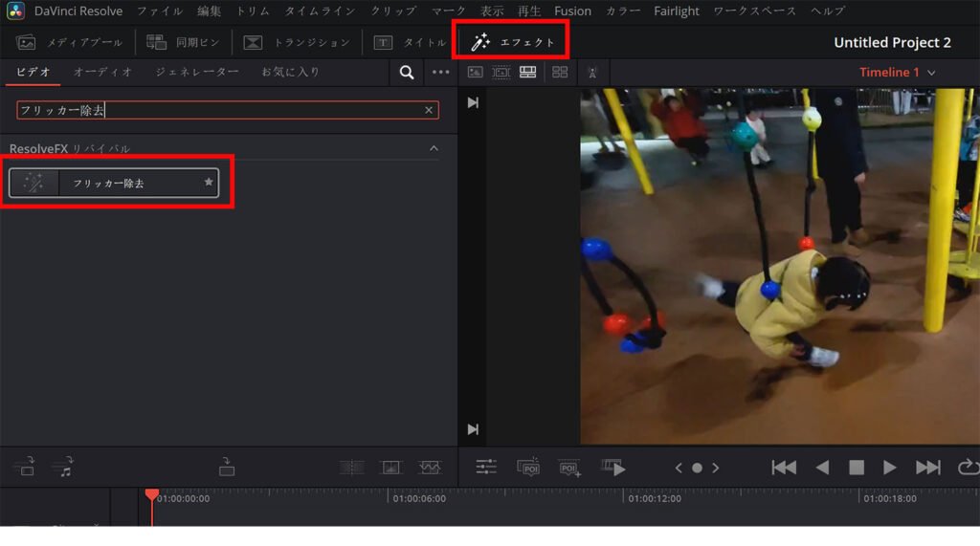The image size is (980, 546).
Task: Open the three-dot options menu
Action: pyautogui.click(x=440, y=73)
